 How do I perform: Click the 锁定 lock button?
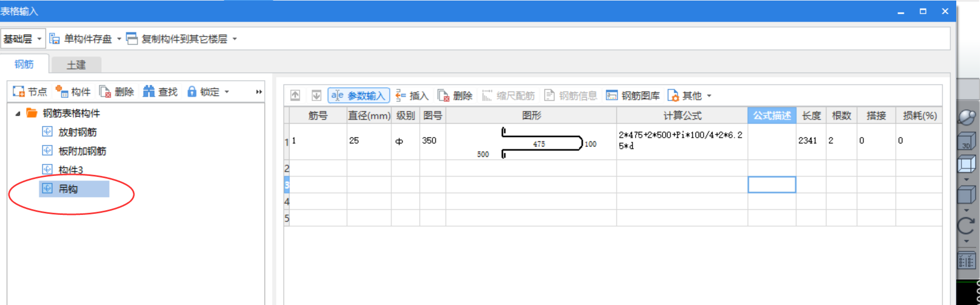[203, 92]
